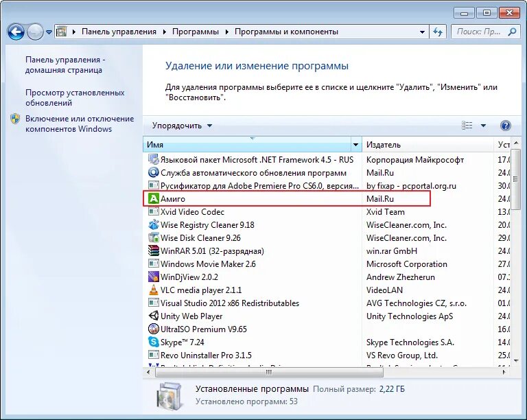
Task: Select Xvid Video Codec icon
Action: 153,211
